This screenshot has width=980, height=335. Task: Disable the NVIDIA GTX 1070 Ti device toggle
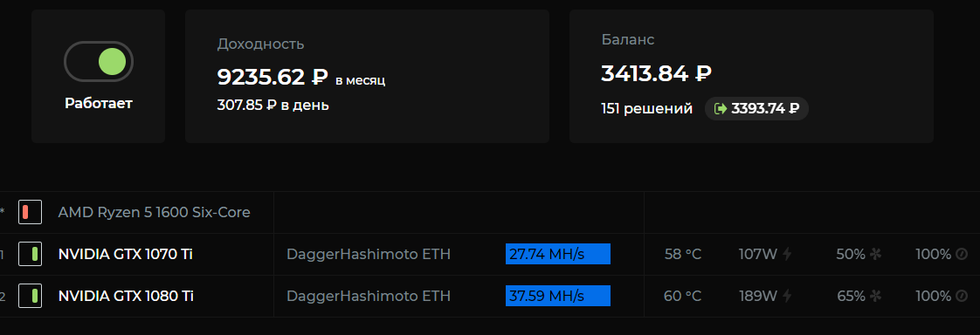point(30,254)
